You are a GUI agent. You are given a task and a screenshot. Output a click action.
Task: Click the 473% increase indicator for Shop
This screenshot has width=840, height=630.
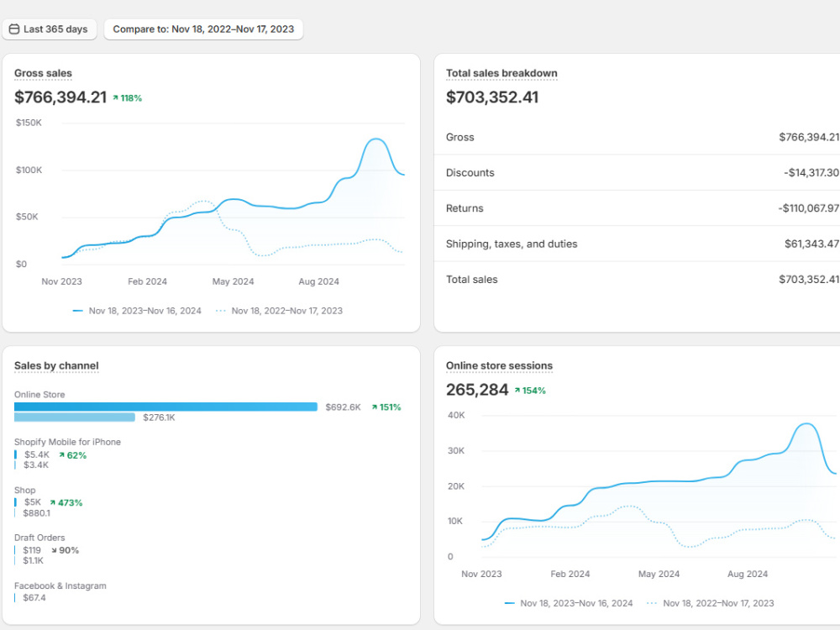(66, 502)
